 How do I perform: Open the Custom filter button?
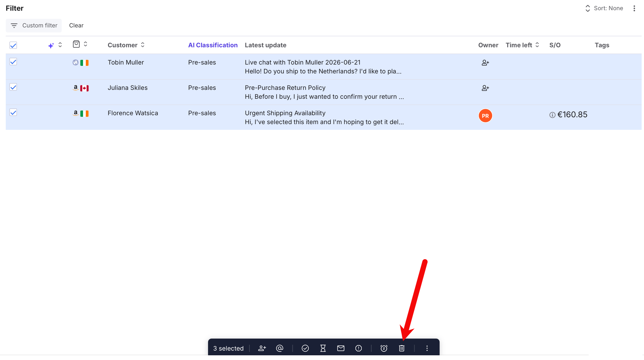pos(34,26)
